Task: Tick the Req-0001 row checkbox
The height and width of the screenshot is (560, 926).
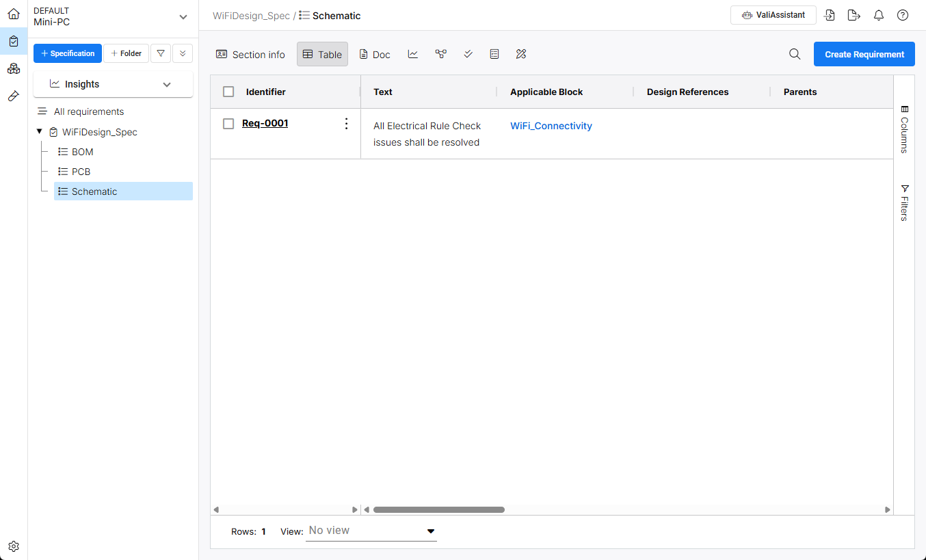Action: pos(228,124)
